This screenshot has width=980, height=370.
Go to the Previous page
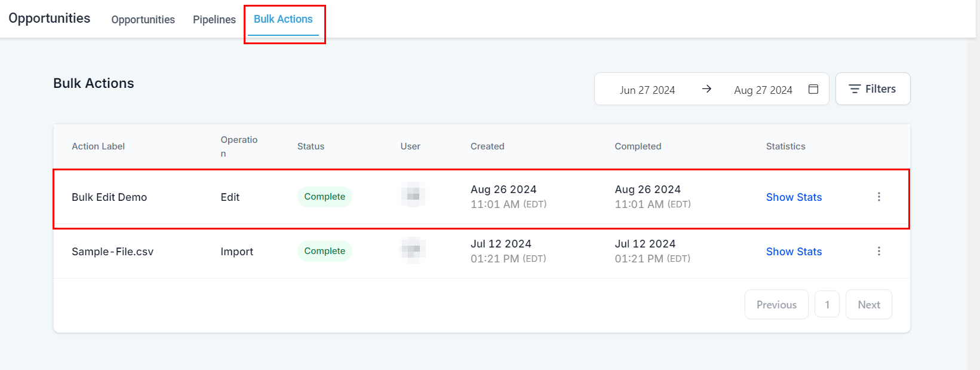pos(776,305)
